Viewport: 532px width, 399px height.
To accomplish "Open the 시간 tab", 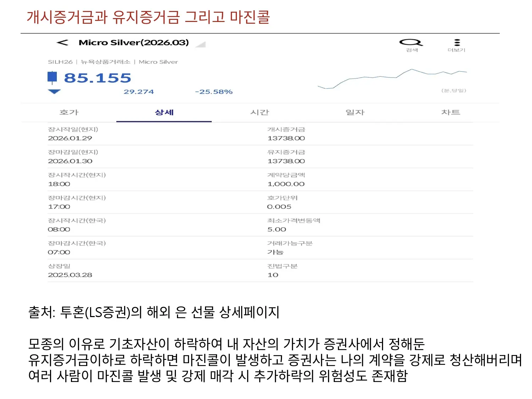I will pos(260,112).
